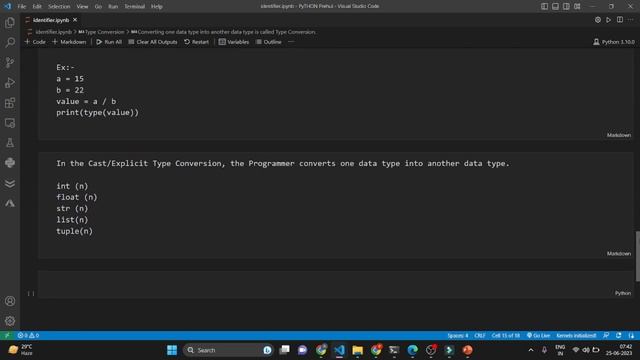Open the Go menu
Screen dimensions: 640x360
point(98,7)
